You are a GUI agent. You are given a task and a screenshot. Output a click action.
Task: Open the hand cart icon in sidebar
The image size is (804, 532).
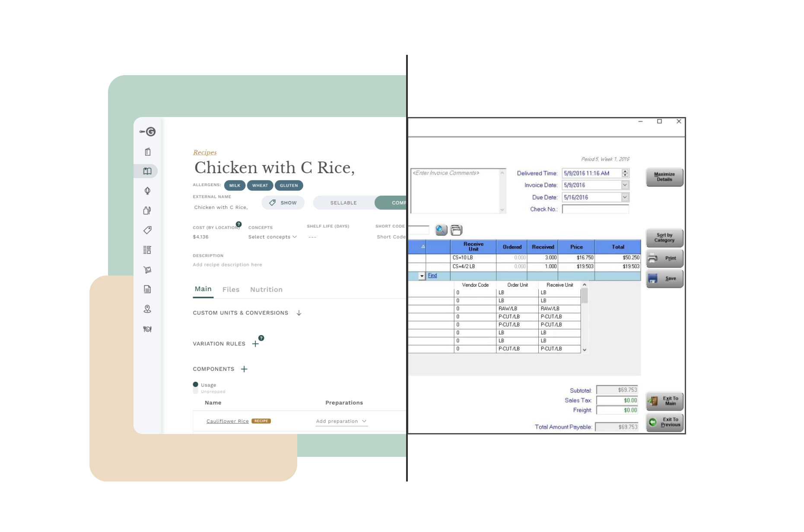coord(147,269)
